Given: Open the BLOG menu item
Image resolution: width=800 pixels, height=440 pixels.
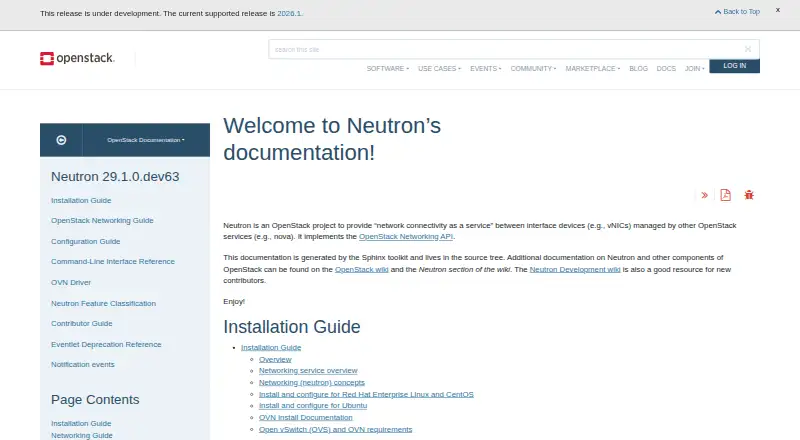Looking at the screenshot, I should tap(638, 68).
